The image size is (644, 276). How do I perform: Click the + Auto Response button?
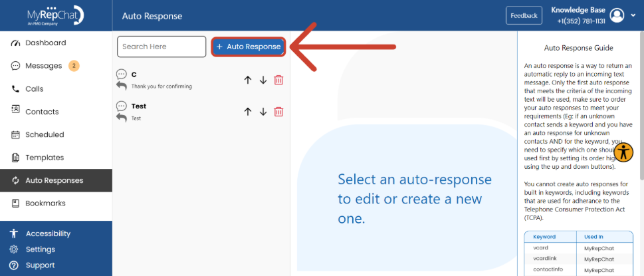[x=249, y=47]
